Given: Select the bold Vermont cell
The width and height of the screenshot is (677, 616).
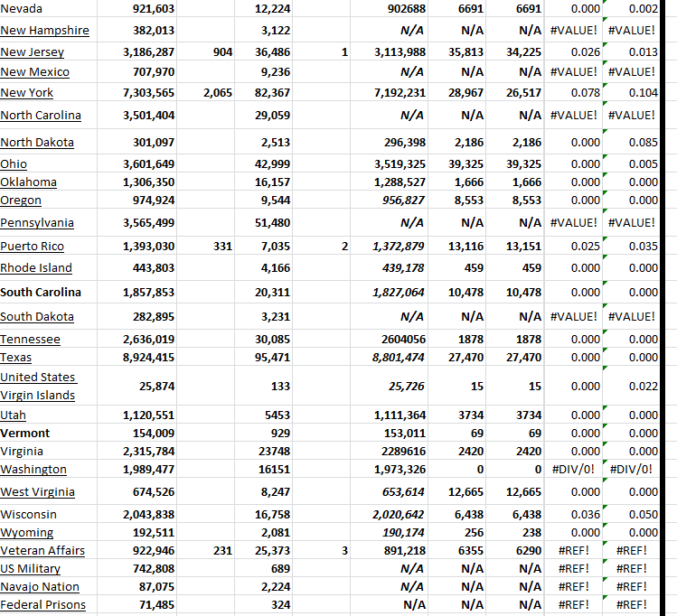Looking at the screenshot, I should (x=49, y=434).
